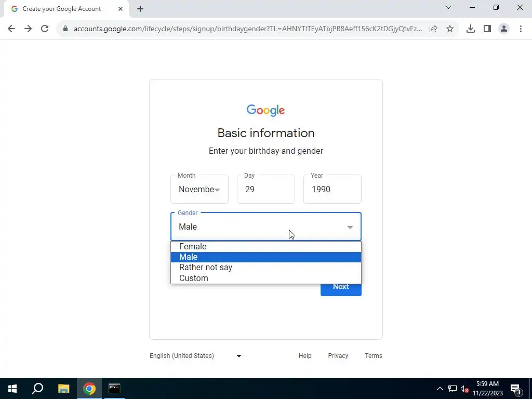View site security lock information
The height and width of the screenshot is (399, 532).
65,29
